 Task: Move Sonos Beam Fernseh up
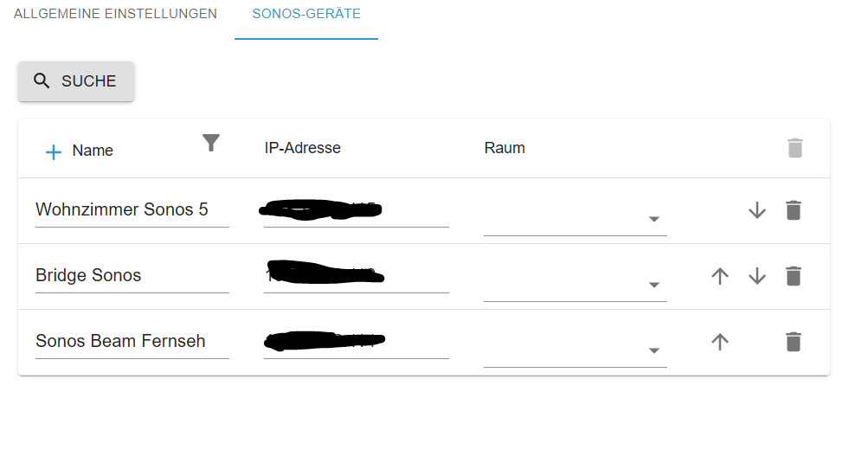pos(720,342)
